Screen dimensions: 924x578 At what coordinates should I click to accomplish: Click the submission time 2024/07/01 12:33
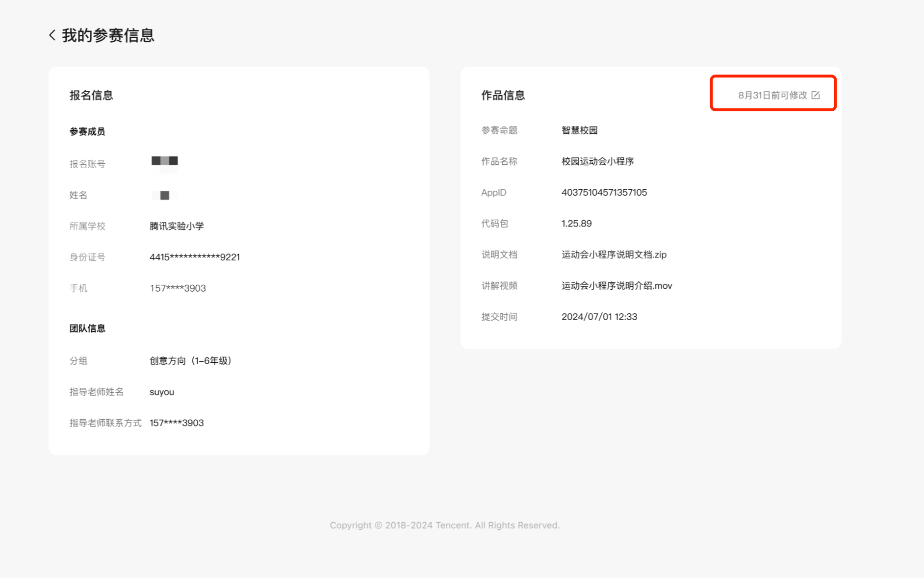(x=599, y=317)
